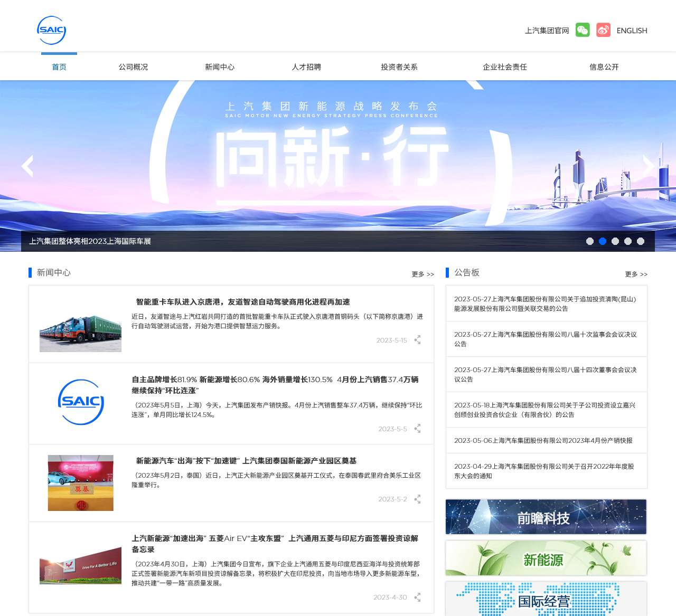Switch site to ENGLISH

(632, 31)
